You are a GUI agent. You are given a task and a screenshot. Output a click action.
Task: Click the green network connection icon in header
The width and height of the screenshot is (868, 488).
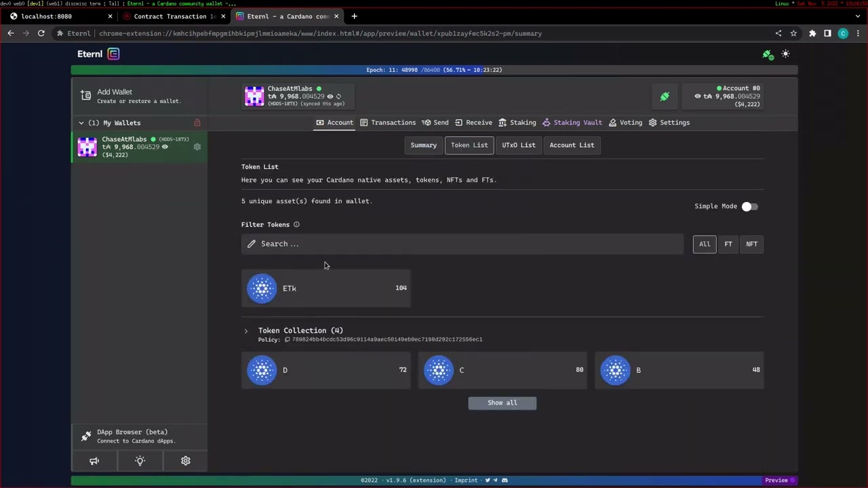click(x=768, y=55)
